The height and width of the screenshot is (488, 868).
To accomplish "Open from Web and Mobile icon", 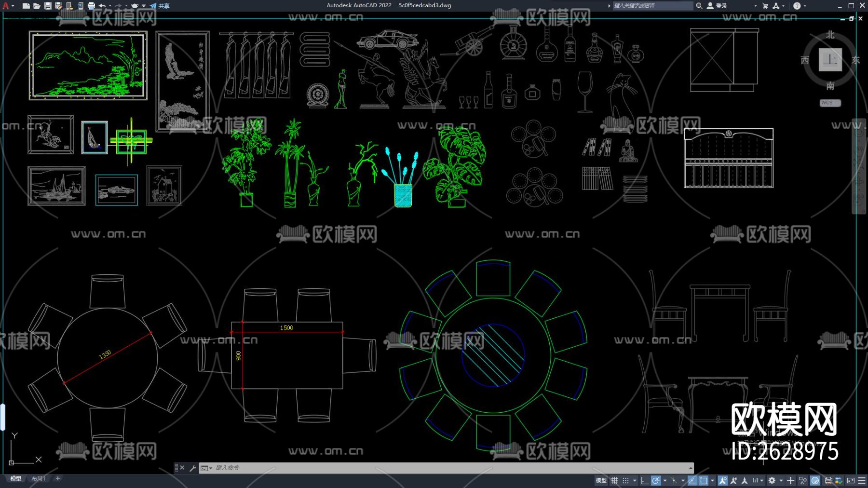I will click(x=69, y=6).
